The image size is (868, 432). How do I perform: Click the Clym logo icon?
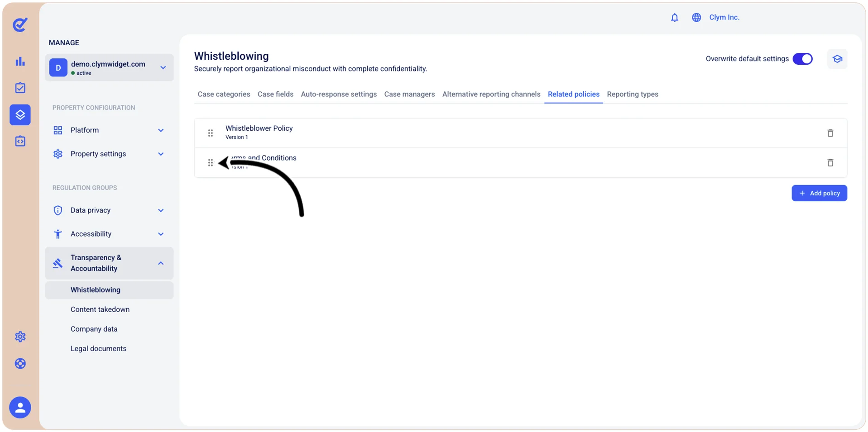coord(20,24)
